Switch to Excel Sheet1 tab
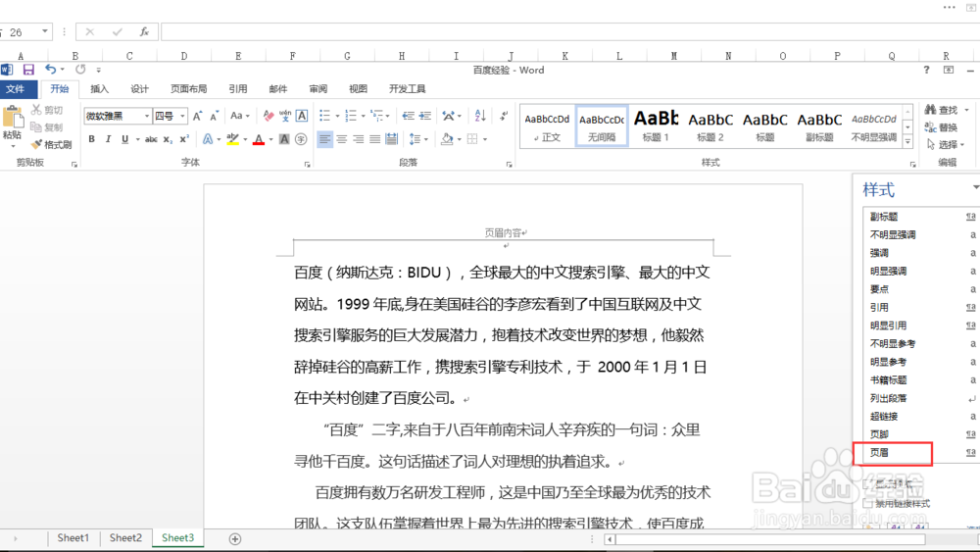 (x=73, y=537)
